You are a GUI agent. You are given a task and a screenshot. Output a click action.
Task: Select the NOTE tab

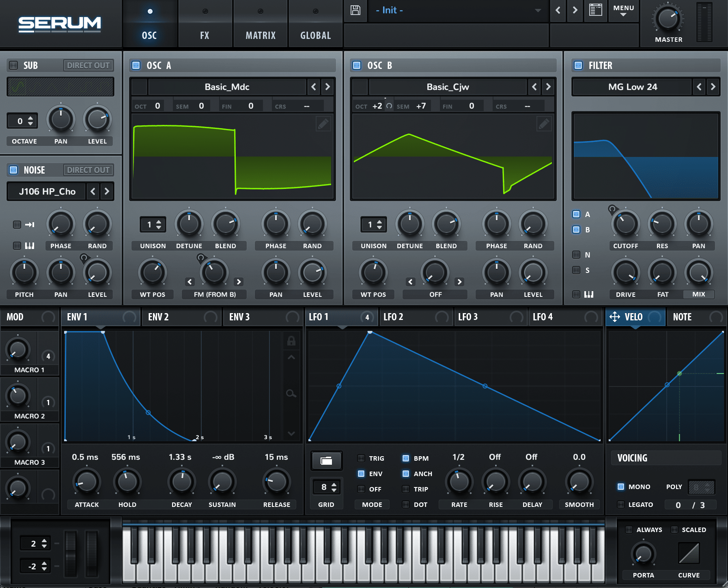point(696,317)
